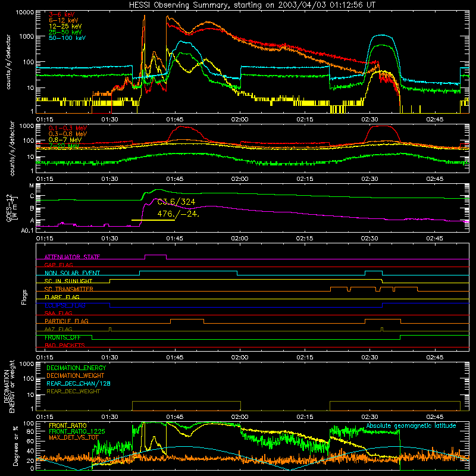Click the PARTICLE_FLAG label

coord(67,321)
